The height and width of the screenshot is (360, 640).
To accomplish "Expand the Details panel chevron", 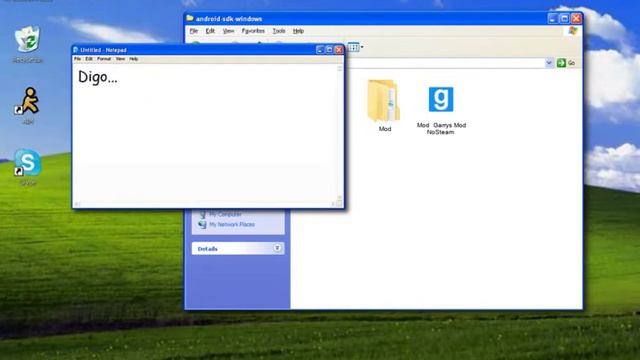I will click(277, 248).
